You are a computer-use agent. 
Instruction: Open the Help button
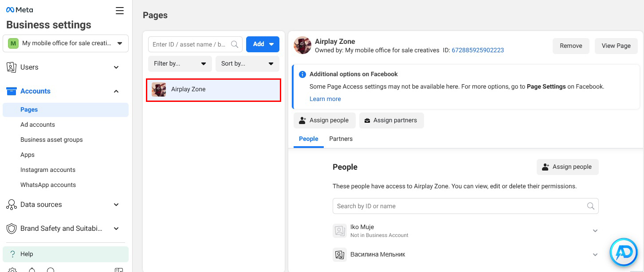click(66, 254)
